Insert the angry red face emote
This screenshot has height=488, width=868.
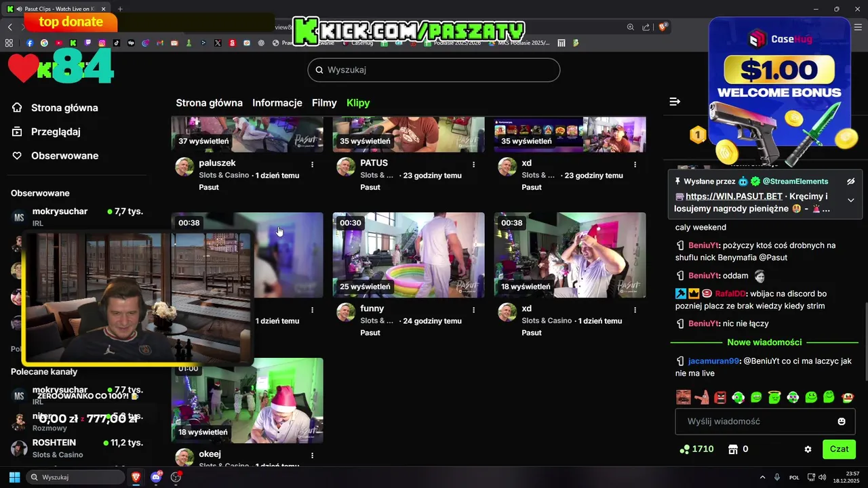pos(719,397)
